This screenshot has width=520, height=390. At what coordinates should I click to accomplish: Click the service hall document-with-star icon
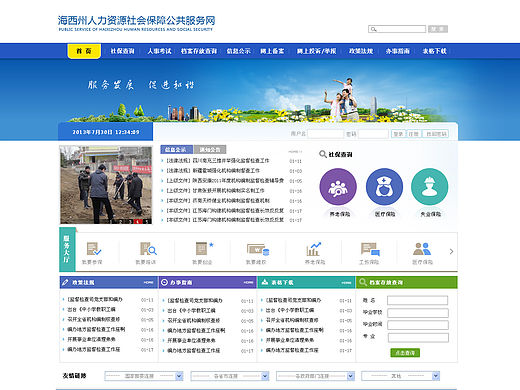coord(204,248)
